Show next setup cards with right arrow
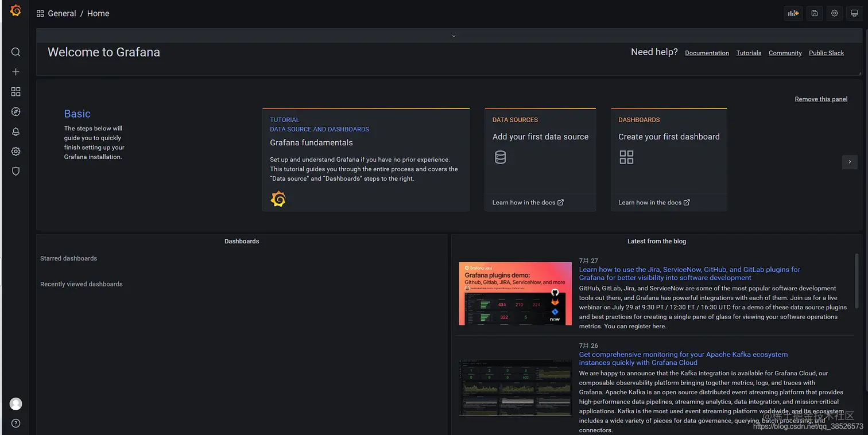 click(850, 162)
